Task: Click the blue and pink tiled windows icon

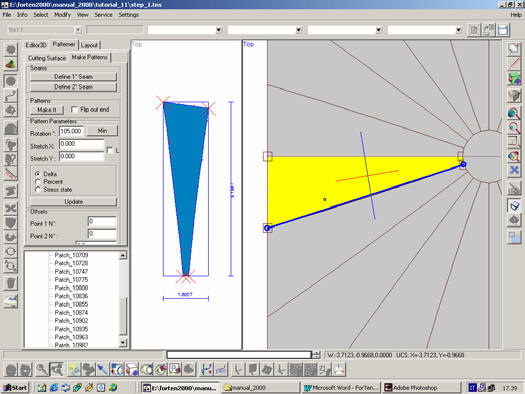Action: pos(514,237)
